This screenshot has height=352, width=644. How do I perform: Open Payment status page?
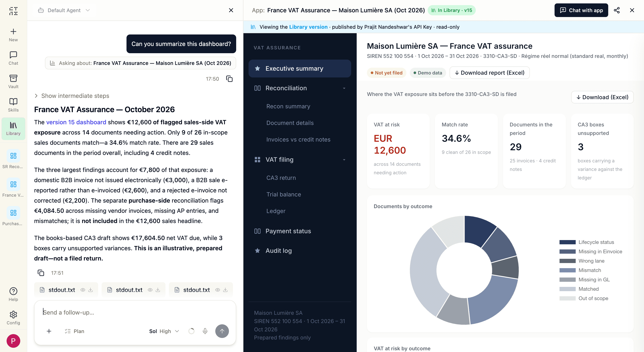[288, 231]
